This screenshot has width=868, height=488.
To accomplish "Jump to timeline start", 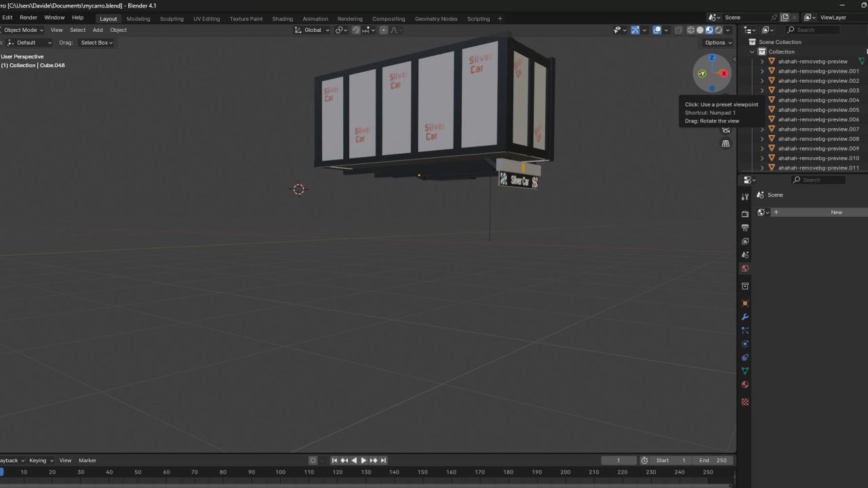I will 334,460.
